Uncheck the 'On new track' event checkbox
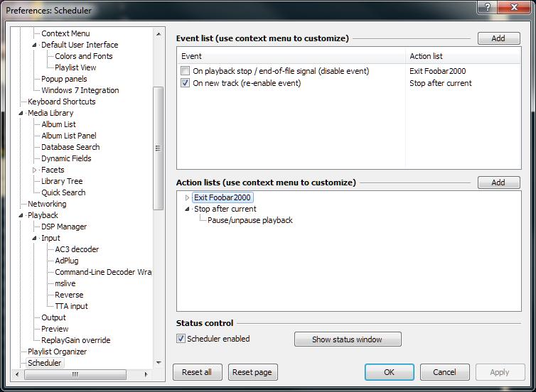Viewport: 536px width, 392px height. tap(185, 83)
